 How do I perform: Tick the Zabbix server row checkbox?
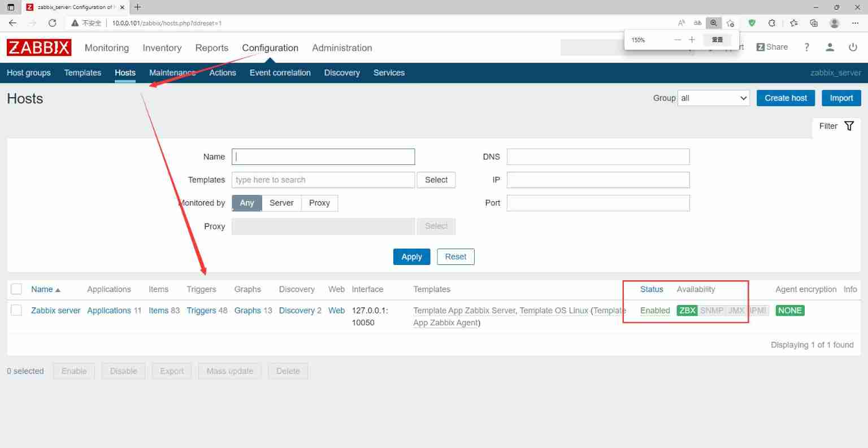[x=16, y=310]
